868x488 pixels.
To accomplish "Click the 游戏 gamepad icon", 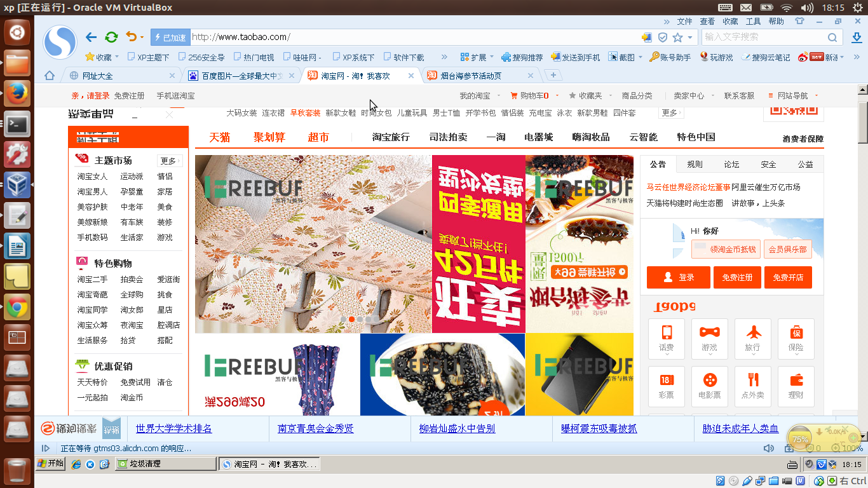I will (x=710, y=339).
